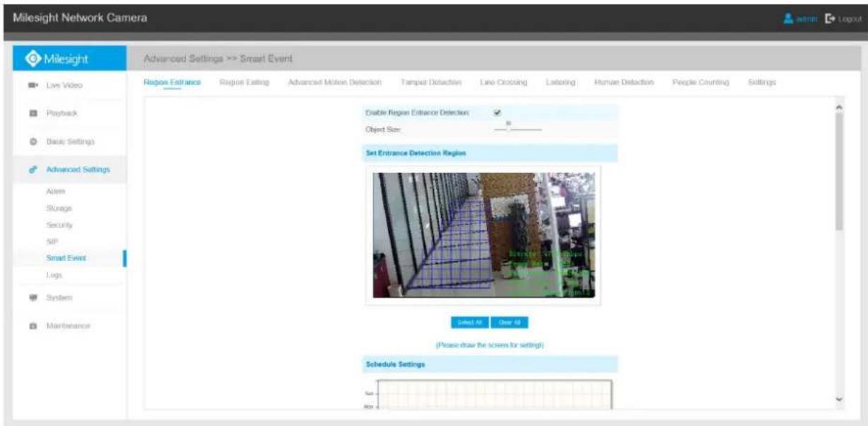868x426 pixels.
Task: Open the Advanced Motion Detection tab
Action: coord(335,83)
